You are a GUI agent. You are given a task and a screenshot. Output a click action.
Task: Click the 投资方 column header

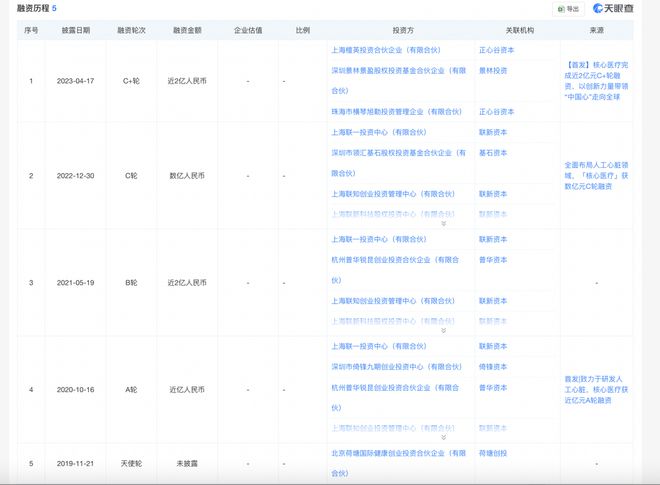point(403,30)
